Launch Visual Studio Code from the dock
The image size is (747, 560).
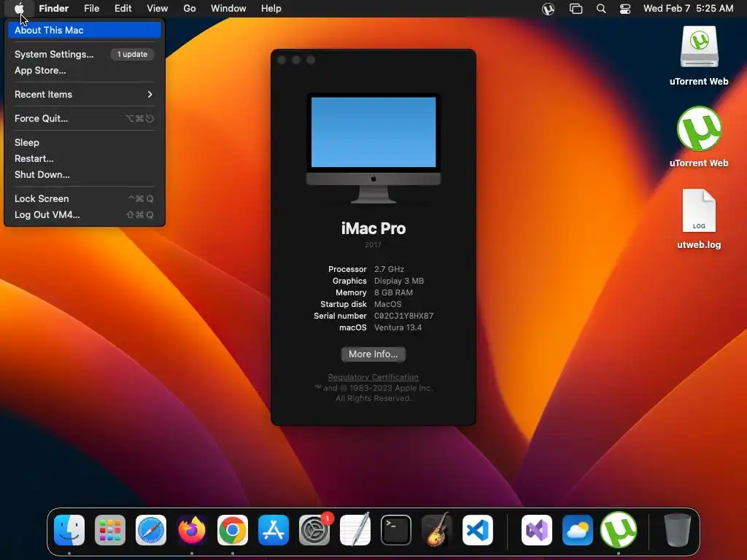click(x=477, y=529)
